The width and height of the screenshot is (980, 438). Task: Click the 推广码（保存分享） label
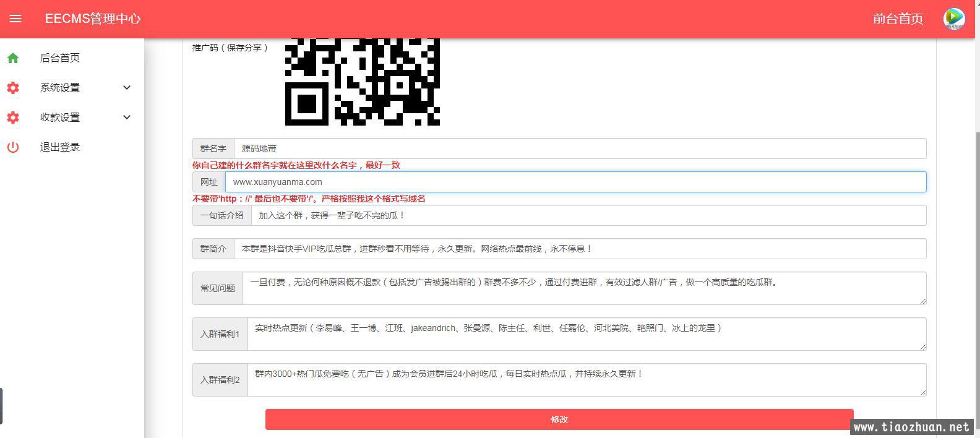pyautogui.click(x=230, y=48)
